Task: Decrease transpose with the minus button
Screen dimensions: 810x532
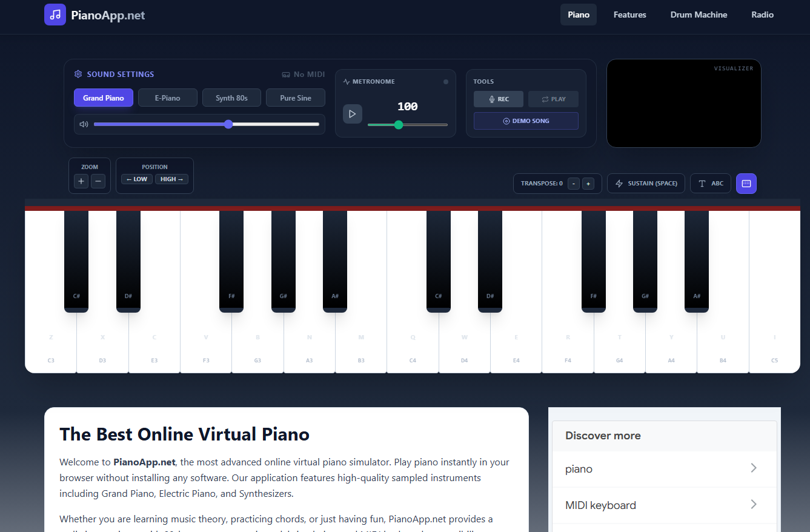Action: 573,184
